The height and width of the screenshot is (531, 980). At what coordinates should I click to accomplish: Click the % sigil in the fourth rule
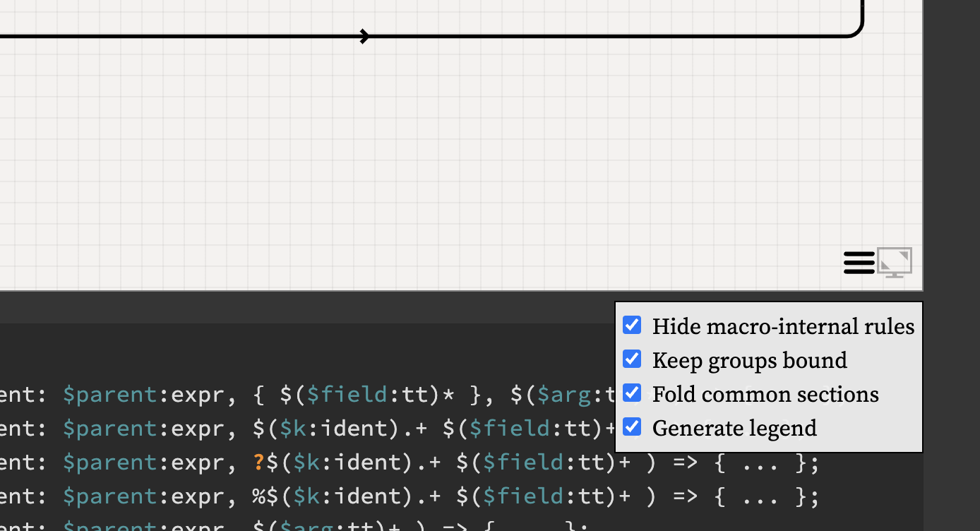(258, 495)
